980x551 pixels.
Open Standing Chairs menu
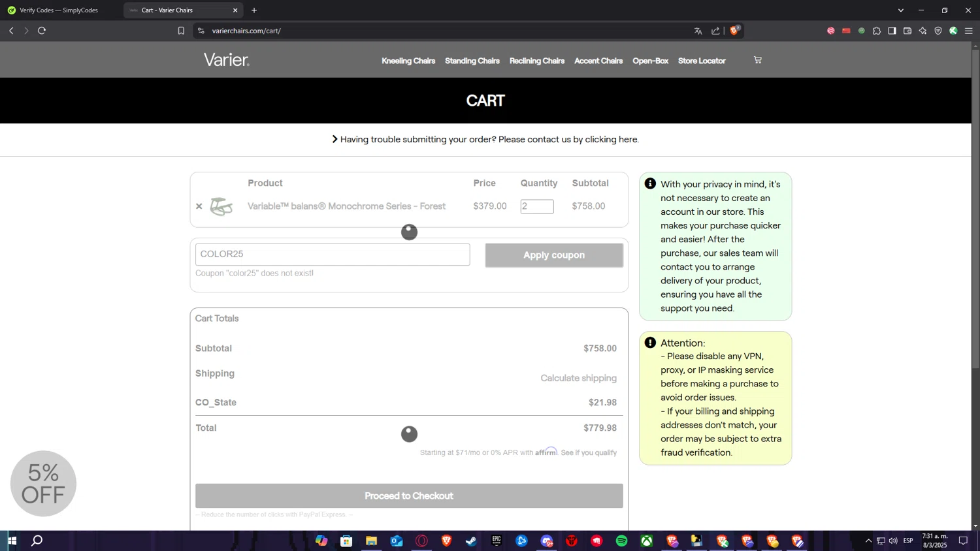coord(472,61)
